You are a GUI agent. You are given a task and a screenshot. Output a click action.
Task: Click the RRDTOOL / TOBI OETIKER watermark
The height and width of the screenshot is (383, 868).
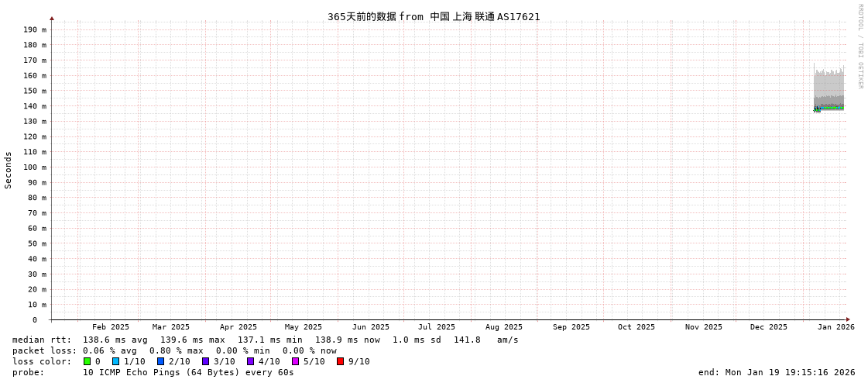click(x=859, y=47)
